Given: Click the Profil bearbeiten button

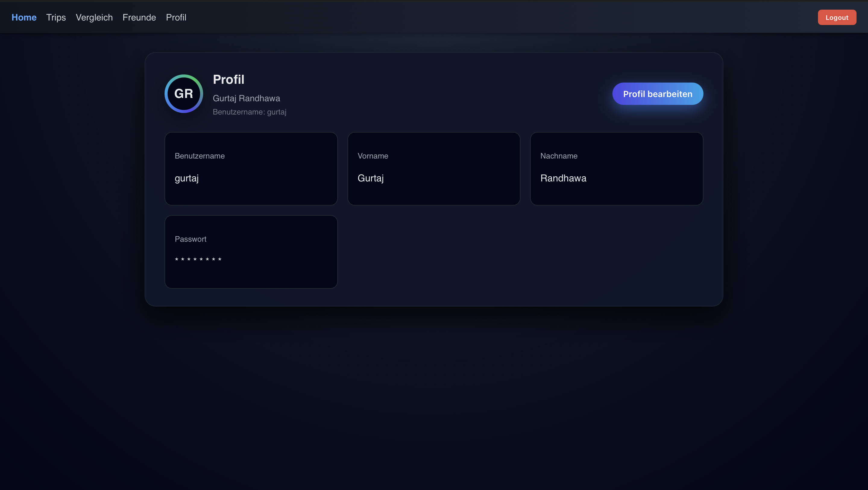Looking at the screenshot, I should 657,94.
